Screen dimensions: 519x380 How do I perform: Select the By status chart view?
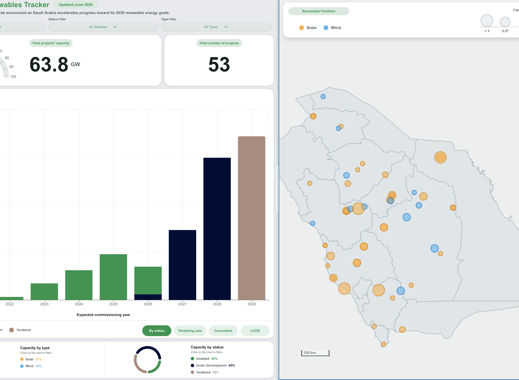pos(157,331)
